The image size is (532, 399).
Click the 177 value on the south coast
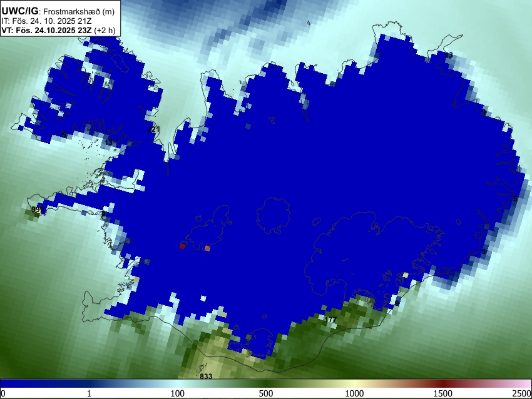(330, 320)
